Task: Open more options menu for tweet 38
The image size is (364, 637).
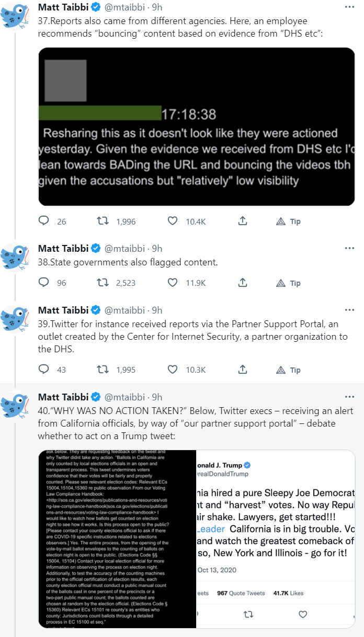Action: pyautogui.click(x=349, y=248)
